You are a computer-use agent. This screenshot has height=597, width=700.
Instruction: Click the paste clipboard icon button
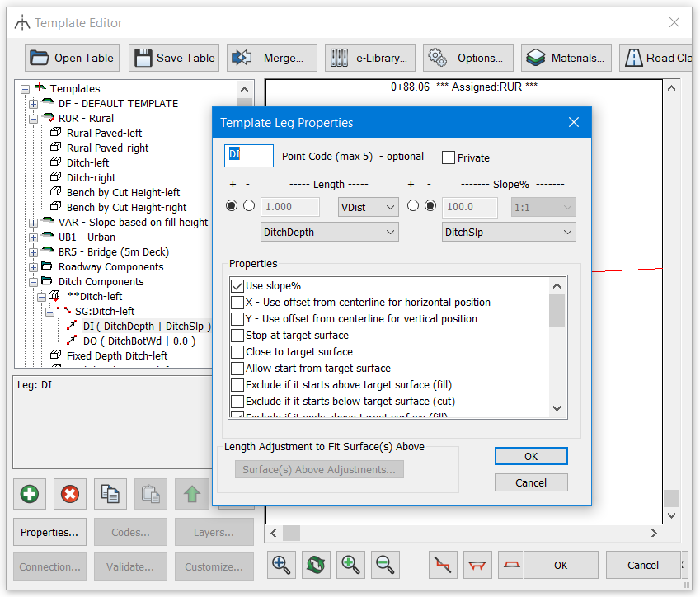[x=151, y=494]
